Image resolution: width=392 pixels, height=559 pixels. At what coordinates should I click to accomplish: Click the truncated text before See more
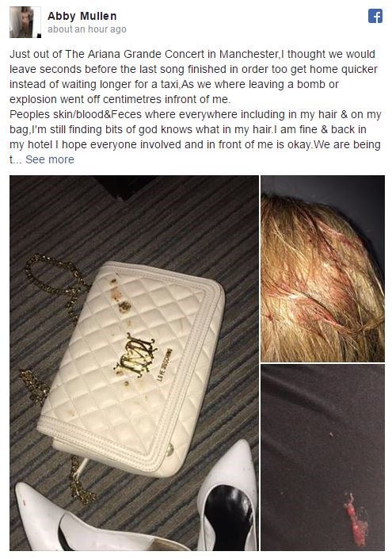[x=15, y=159]
